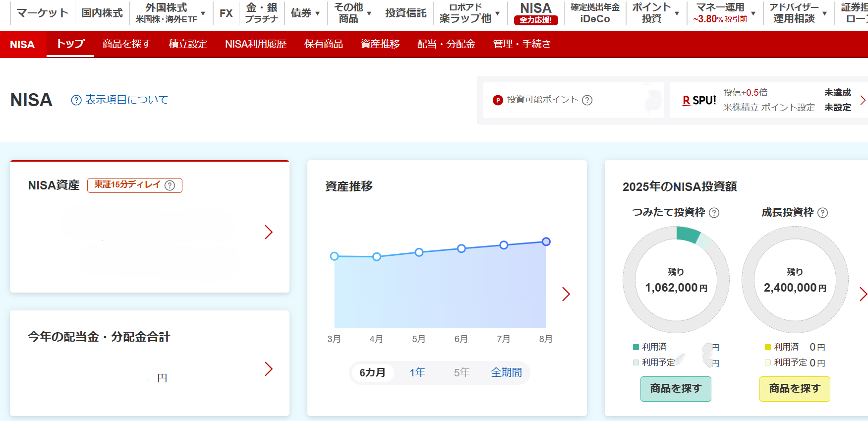Click the 1,062,000円 remaining amount
Viewport: 868px width, 421px height.
click(x=676, y=288)
